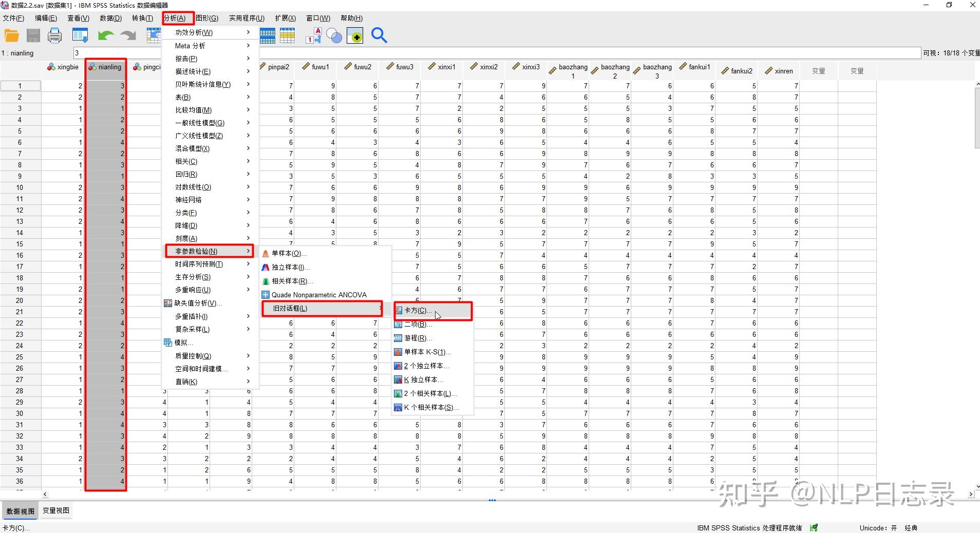Open Find using the magnifier icon
The height and width of the screenshot is (533, 980).
click(x=379, y=35)
